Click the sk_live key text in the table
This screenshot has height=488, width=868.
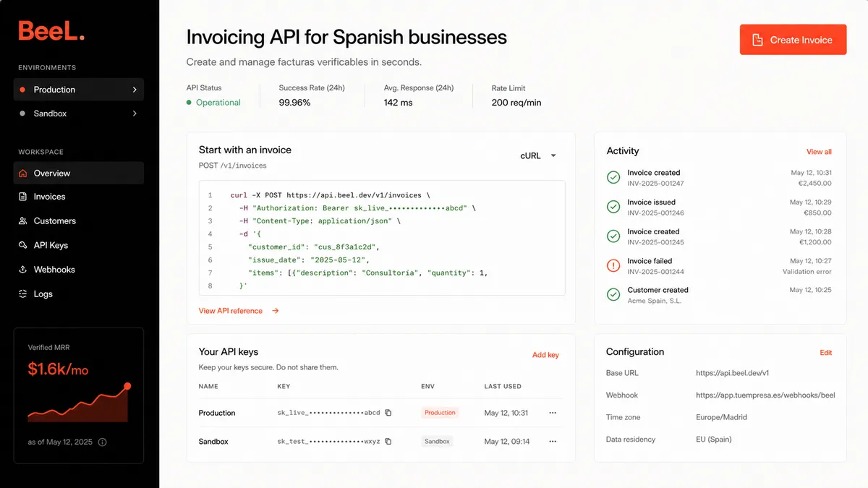click(328, 413)
